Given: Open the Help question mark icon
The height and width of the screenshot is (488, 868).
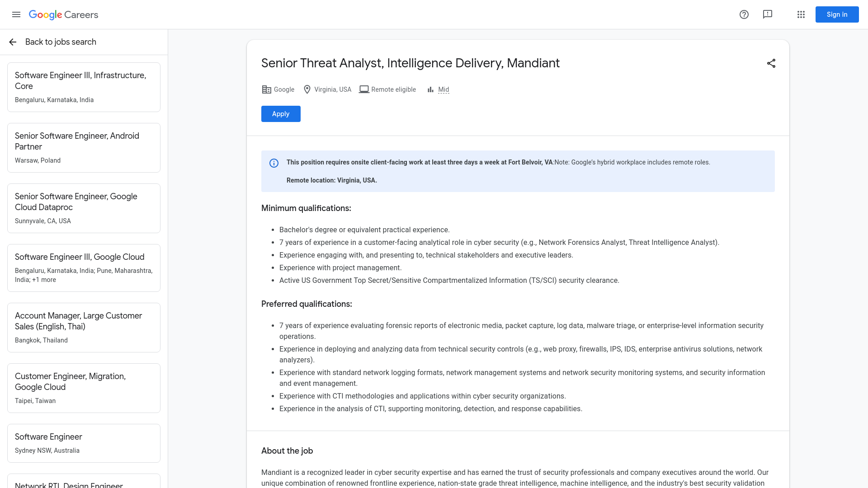Looking at the screenshot, I should point(744,14).
